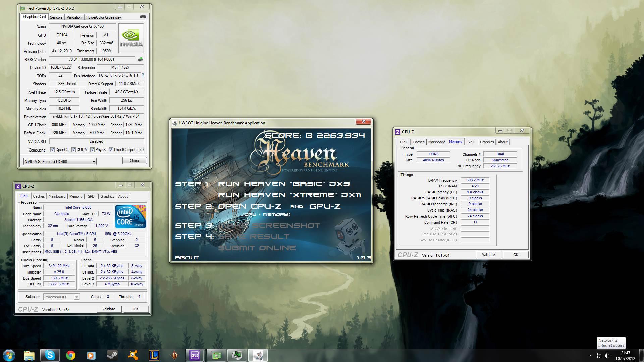Screen dimensions: 644x362
Task: Click Validate in left CPU-Z window
Action: [x=109, y=309]
